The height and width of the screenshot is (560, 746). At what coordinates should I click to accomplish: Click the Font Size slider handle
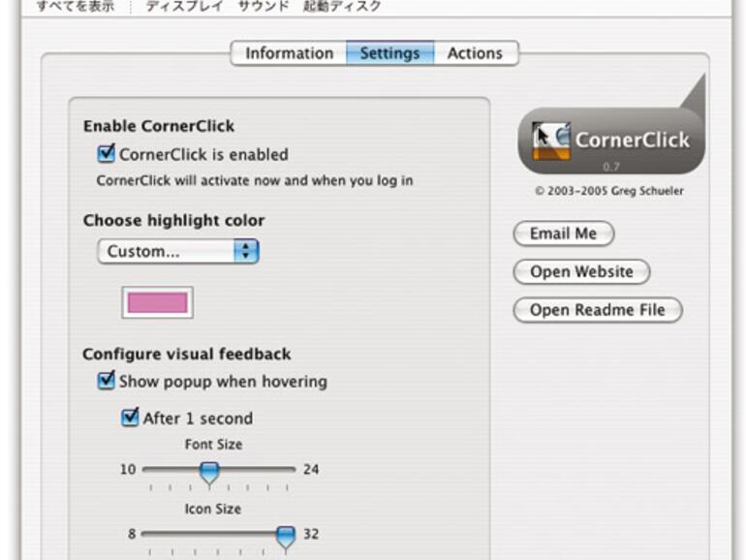click(208, 472)
